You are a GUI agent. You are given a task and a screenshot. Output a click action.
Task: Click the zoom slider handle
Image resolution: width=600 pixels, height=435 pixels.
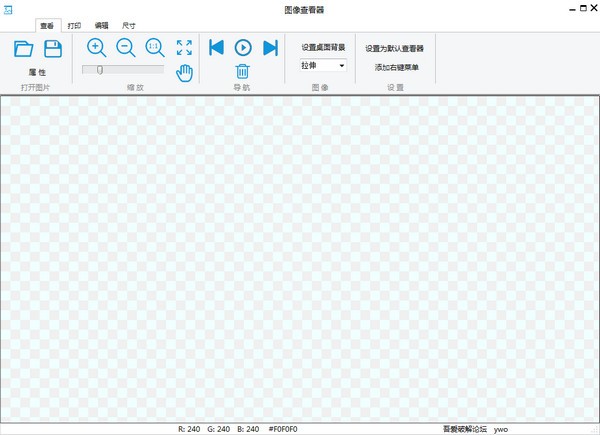(99, 69)
